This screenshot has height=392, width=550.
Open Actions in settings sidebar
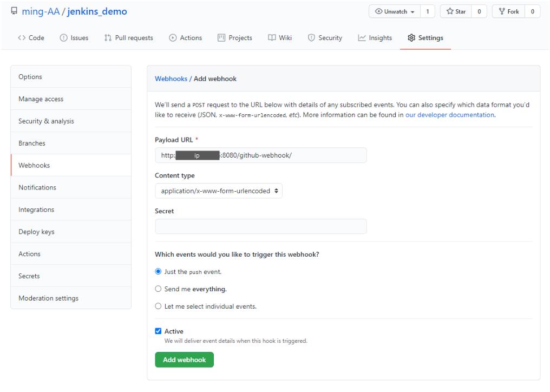[71, 253]
